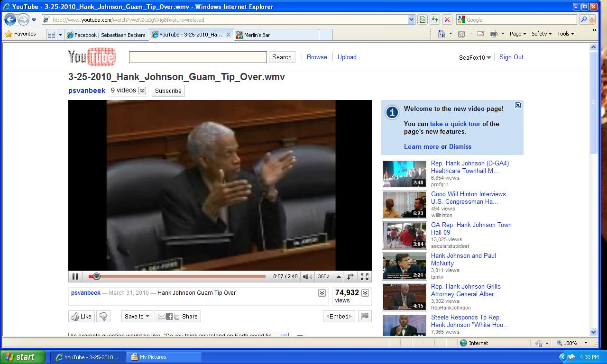Open the Browse link
This screenshot has height=364, width=607.
click(317, 57)
